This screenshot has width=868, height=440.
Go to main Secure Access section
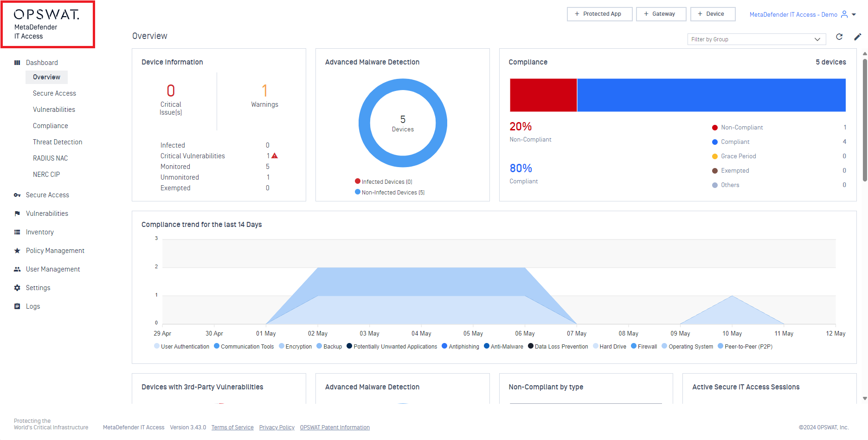tap(47, 195)
